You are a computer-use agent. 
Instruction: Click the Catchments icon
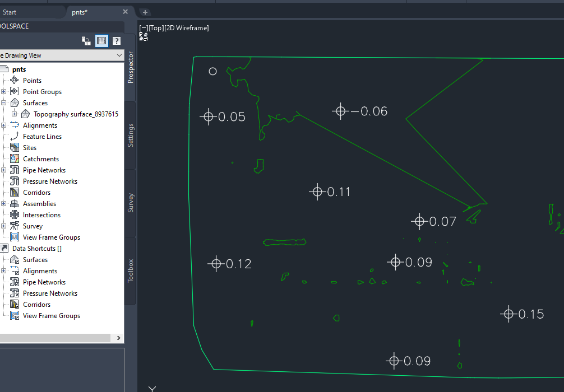tap(15, 158)
